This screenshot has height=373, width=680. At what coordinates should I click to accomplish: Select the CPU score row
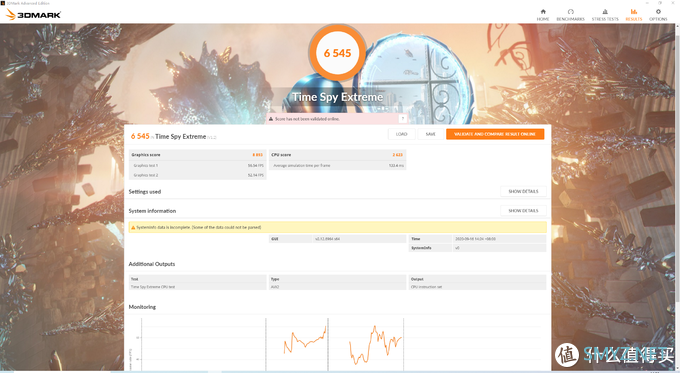[337, 155]
